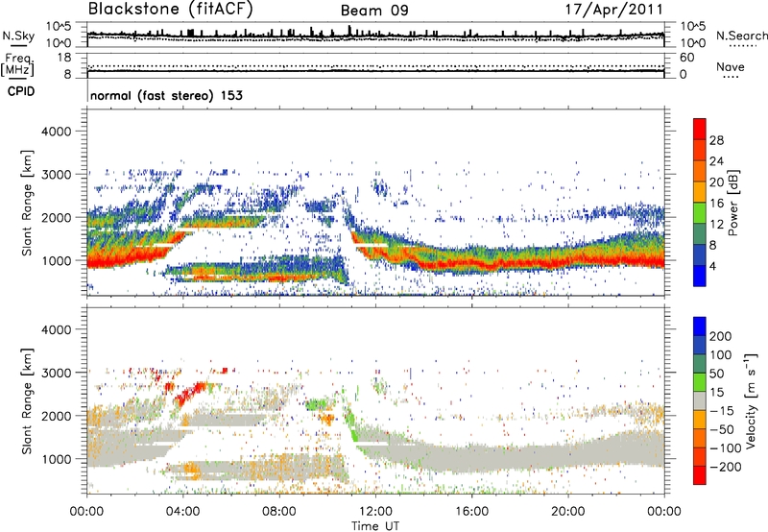The height and width of the screenshot is (532, 768).
Task: Click the "Nave" legend label
Action: pos(731,67)
